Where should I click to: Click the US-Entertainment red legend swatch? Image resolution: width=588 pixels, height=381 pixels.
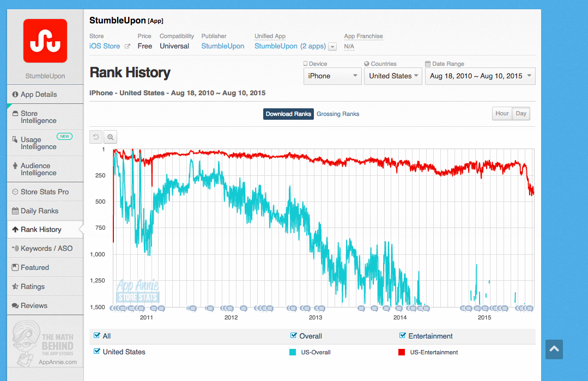[x=402, y=352]
